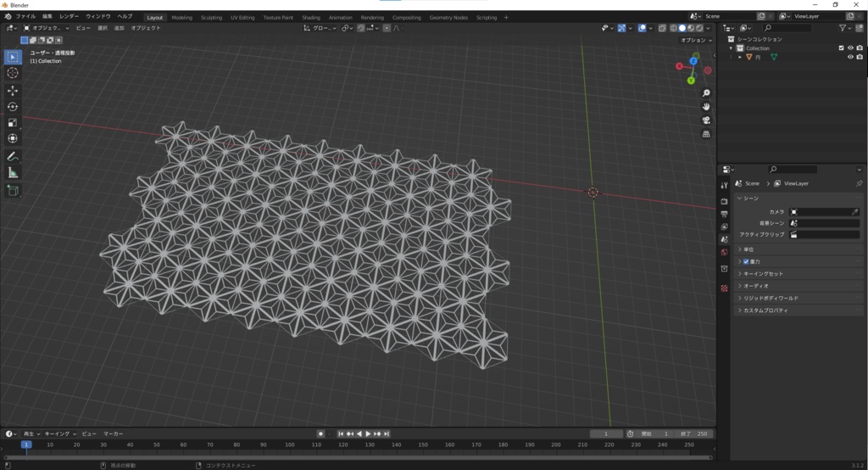Open the Render properties tab
This screenshot has width=868, height=470.
(724, 201)
